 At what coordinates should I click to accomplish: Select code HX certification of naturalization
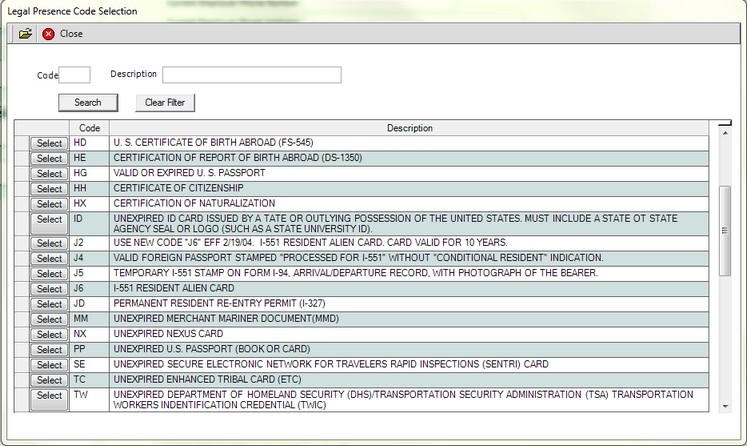tap(49, 203)
